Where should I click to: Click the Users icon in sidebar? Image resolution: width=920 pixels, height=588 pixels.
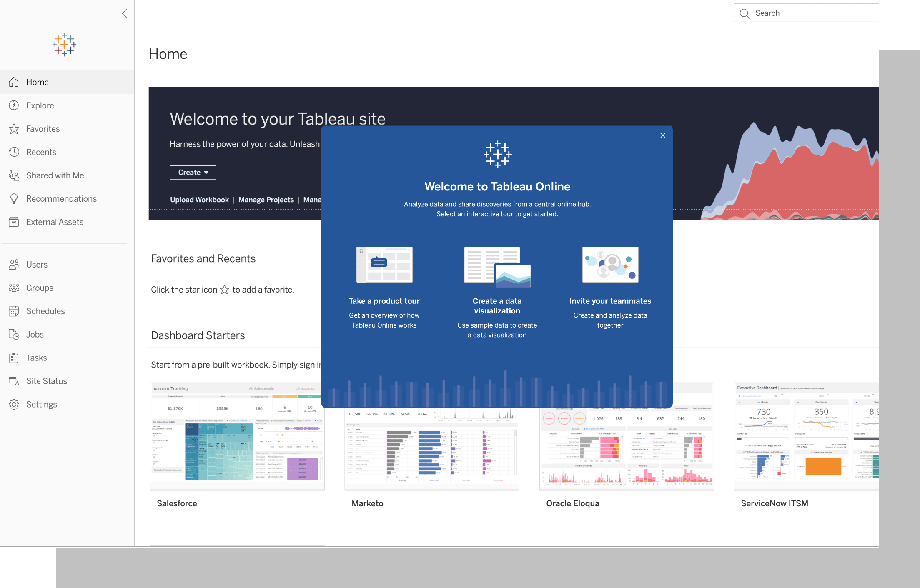[14, 265]
